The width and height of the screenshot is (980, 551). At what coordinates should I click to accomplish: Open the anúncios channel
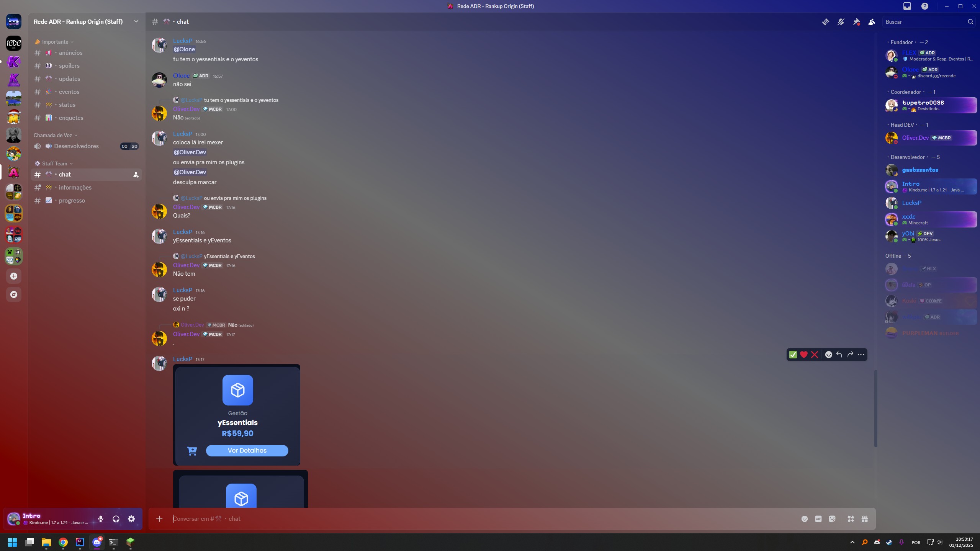(70, 53)
